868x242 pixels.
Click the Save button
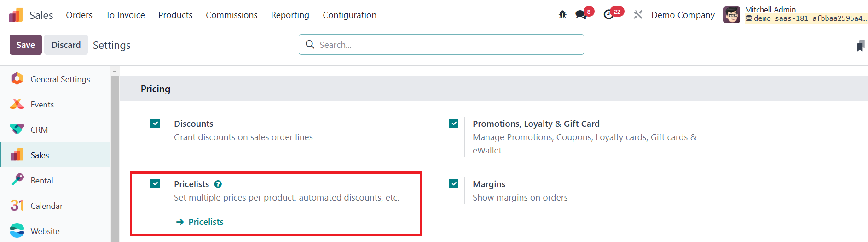[26, 45]
